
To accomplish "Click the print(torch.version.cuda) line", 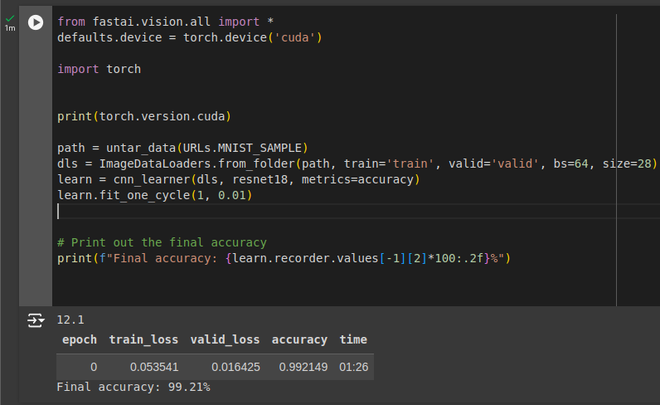I will click(x=143, y=116).
